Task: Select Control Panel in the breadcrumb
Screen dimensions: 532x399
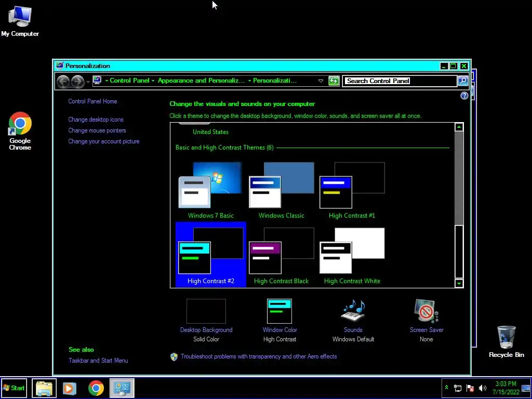Action: [129, 81]
